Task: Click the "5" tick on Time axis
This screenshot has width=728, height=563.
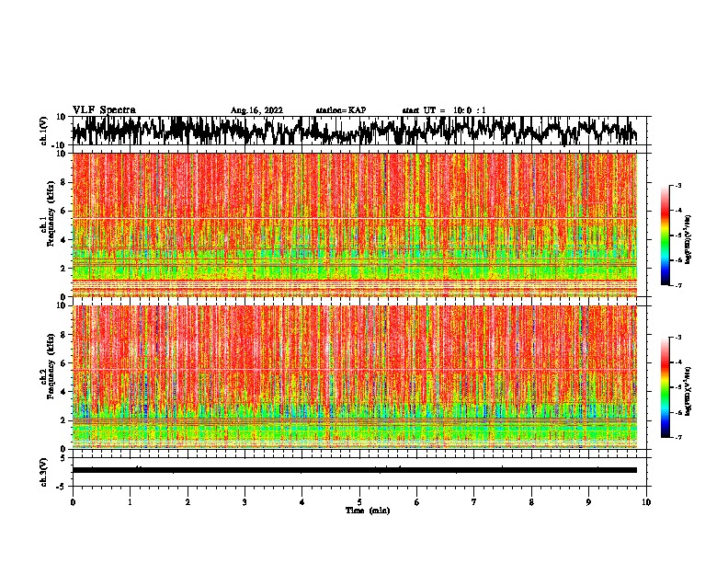Action: click(x=359, y=502)
